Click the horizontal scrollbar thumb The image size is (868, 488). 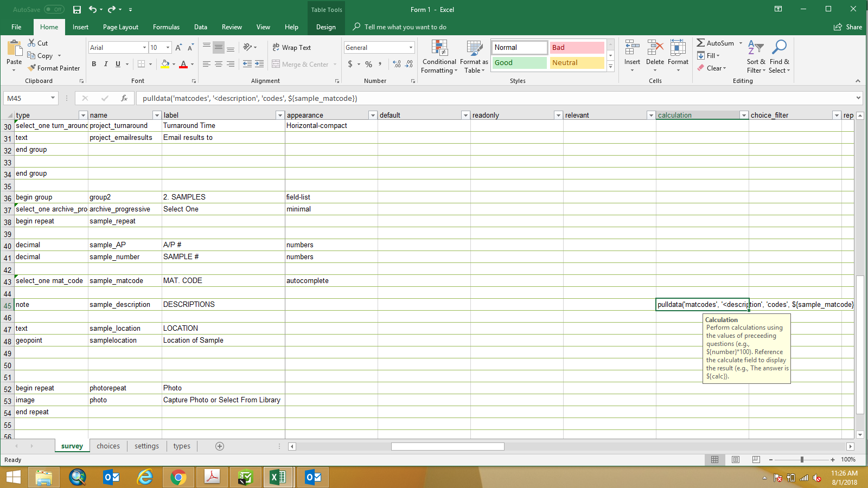coord(448,446)
